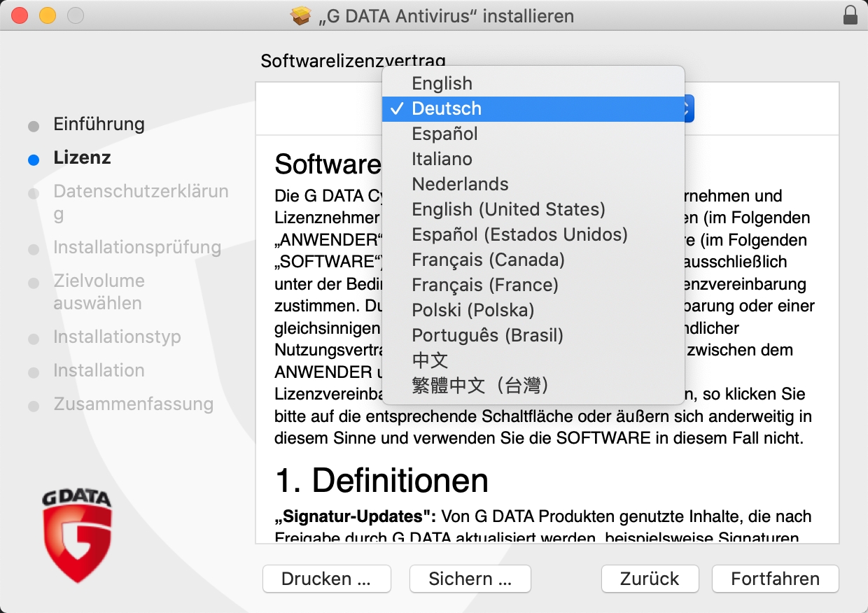
Task: Choose Deutsch in the language menu
Action: (533, 108)
